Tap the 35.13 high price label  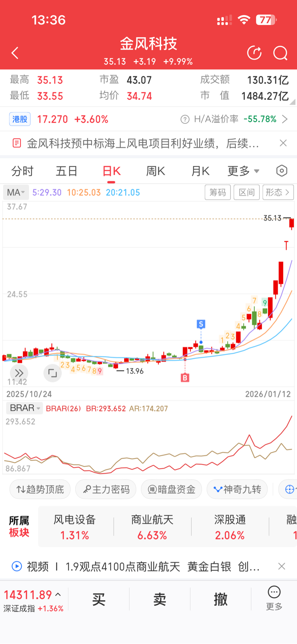(x=273, y=218)
